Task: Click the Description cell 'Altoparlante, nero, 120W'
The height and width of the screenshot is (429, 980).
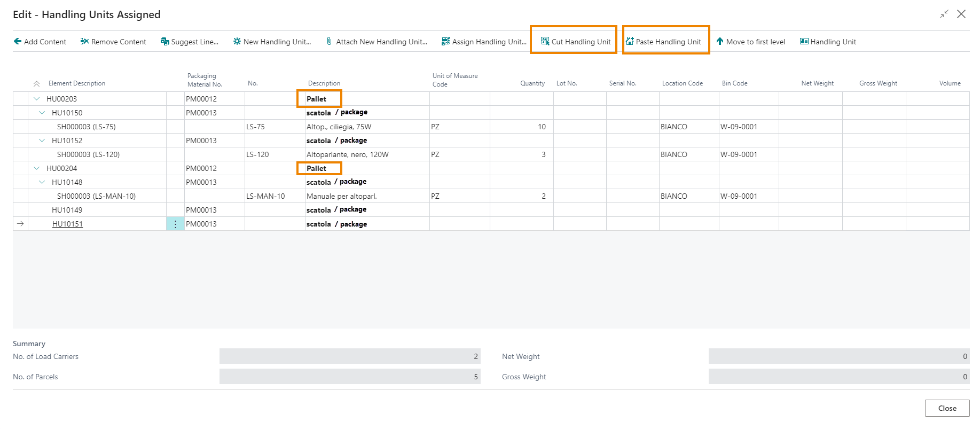Action: pos(367,154)
